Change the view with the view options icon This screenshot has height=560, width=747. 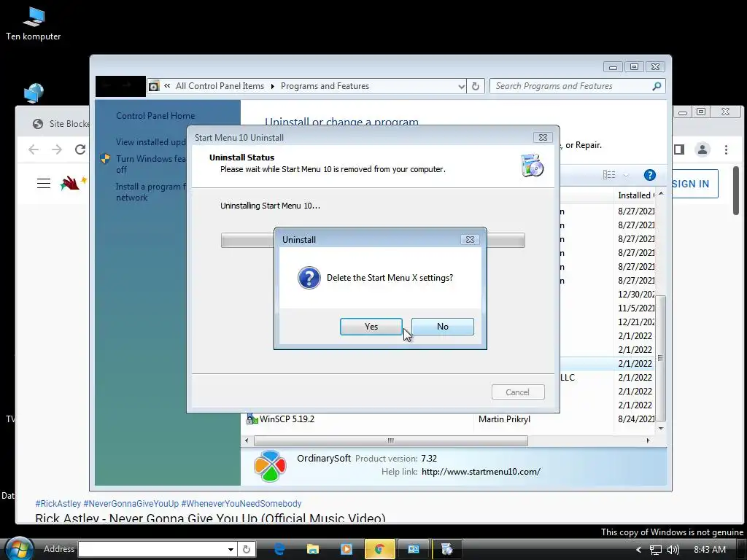tap(609, 175)
